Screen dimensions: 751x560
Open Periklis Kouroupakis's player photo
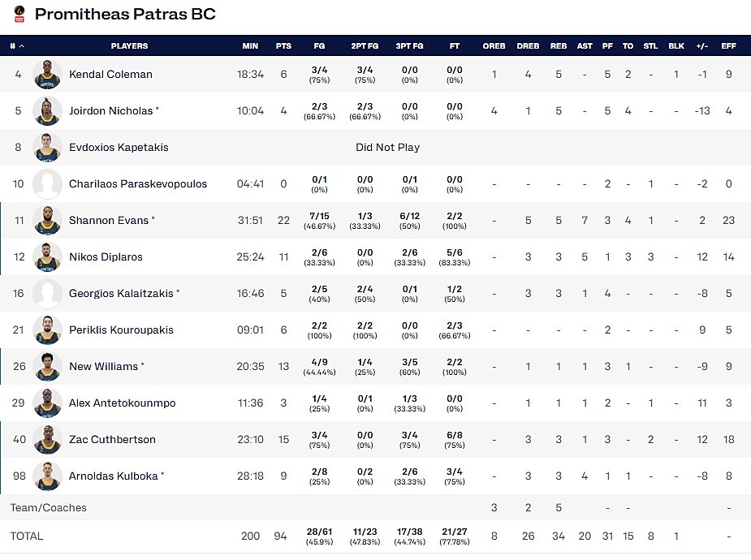pyautogui.click(x=47, y=330)
